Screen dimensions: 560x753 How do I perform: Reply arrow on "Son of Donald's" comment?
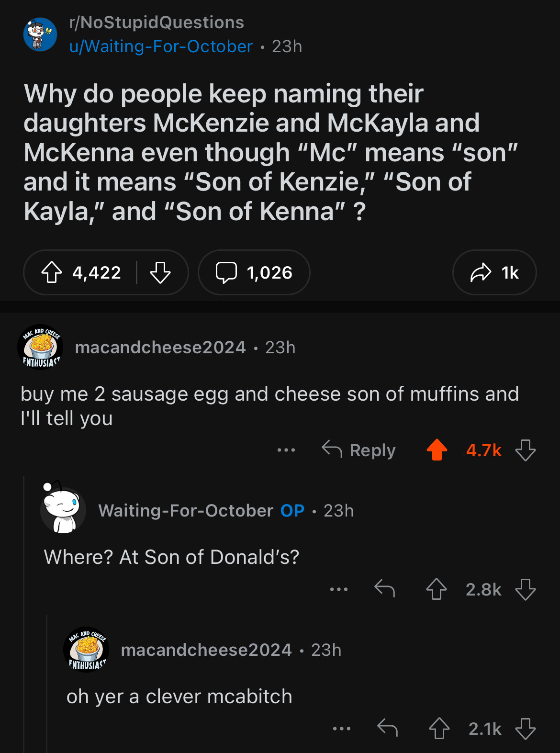[385, 589]
